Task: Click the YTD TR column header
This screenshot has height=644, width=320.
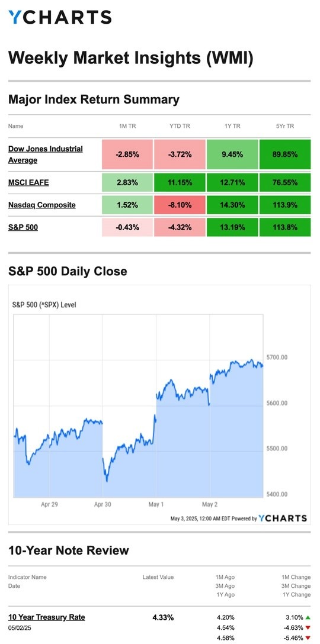Action: tap(180, 126)
